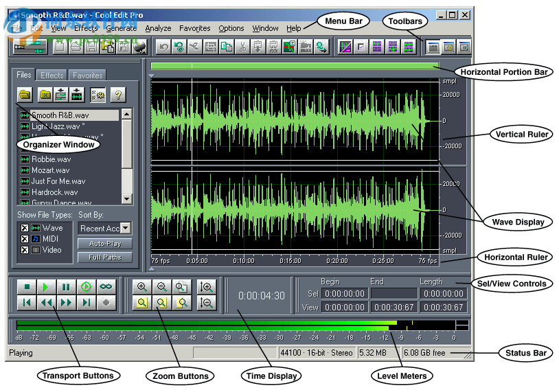Click the Auto-Play button
The image size is (559, 392).
click(104, 244)
